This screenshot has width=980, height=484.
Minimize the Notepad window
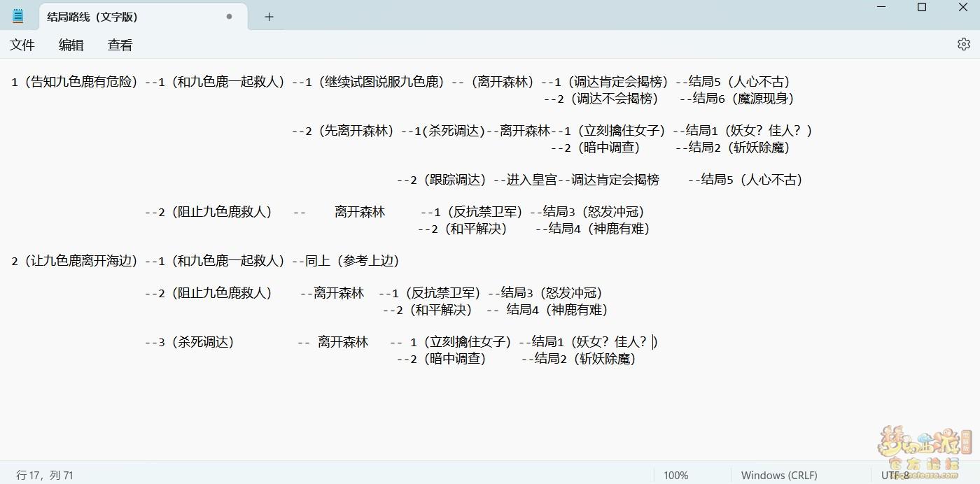883,7
